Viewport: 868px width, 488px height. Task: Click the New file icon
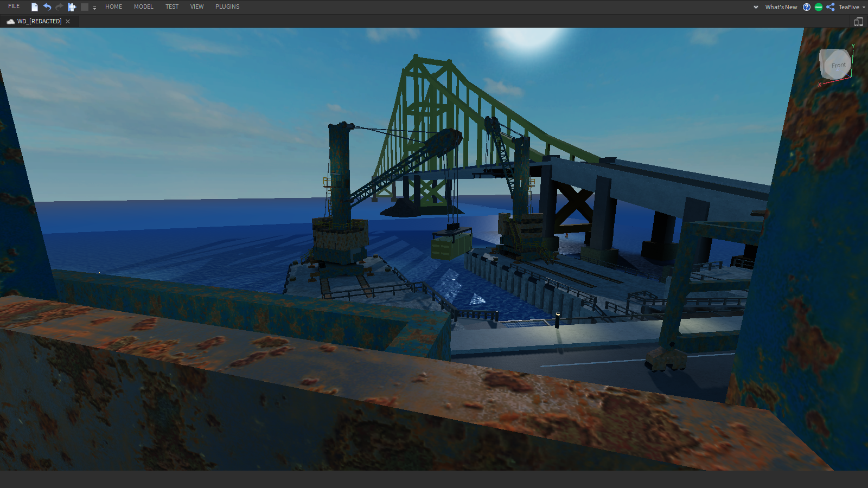click(x=35, y=7)
